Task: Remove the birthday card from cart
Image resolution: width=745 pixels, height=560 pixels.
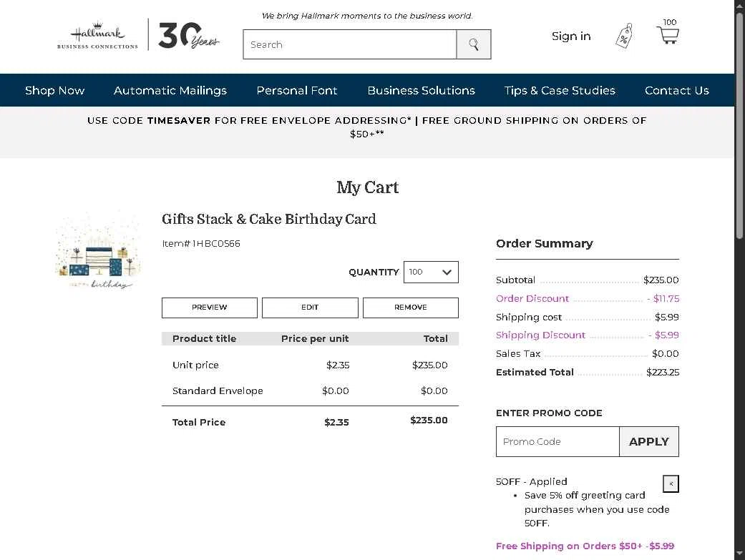Action: pyautogui.click(x=410, y=308)
